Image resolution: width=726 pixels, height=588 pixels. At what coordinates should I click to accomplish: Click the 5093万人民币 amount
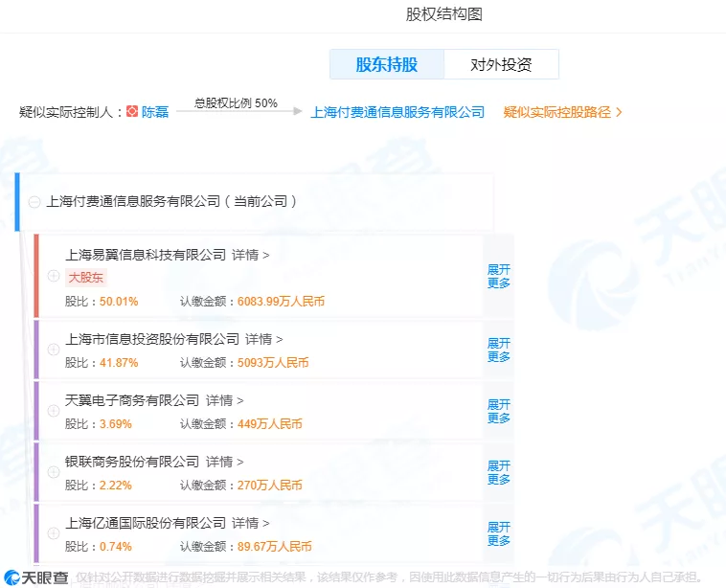(273, 363)
